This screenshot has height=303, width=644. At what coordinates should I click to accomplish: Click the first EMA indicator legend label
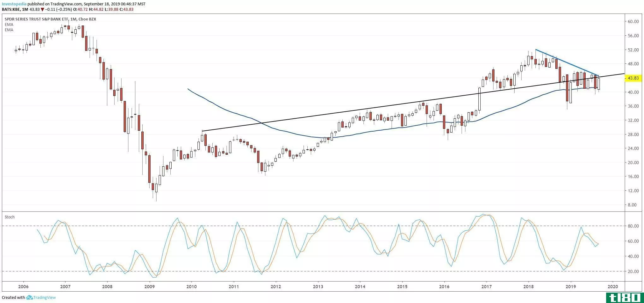(x=9, y=24)
